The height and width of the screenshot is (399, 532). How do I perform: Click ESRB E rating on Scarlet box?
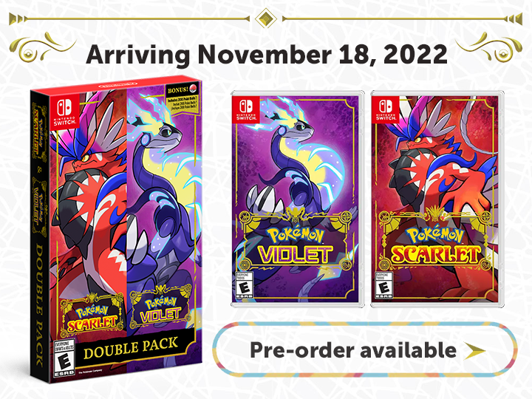383,285
